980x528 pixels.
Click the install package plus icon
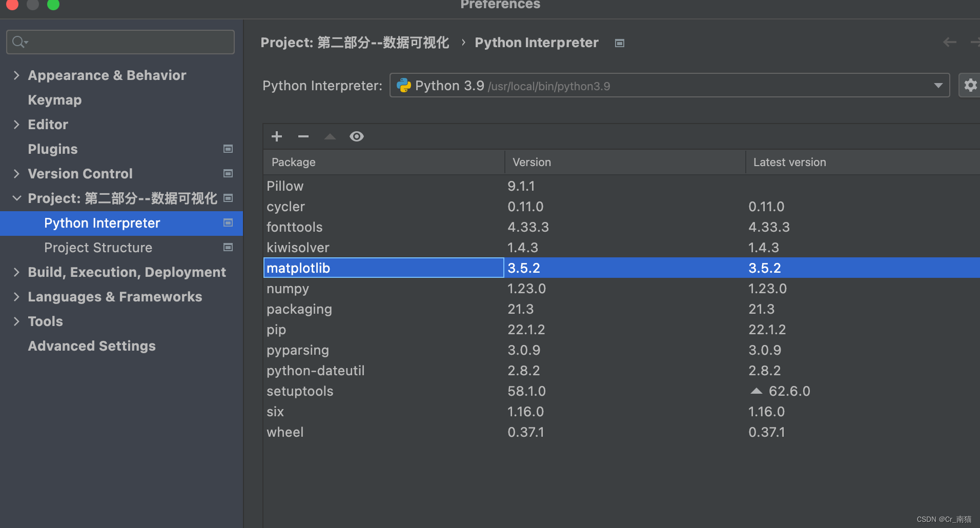[x=277, y=136]
